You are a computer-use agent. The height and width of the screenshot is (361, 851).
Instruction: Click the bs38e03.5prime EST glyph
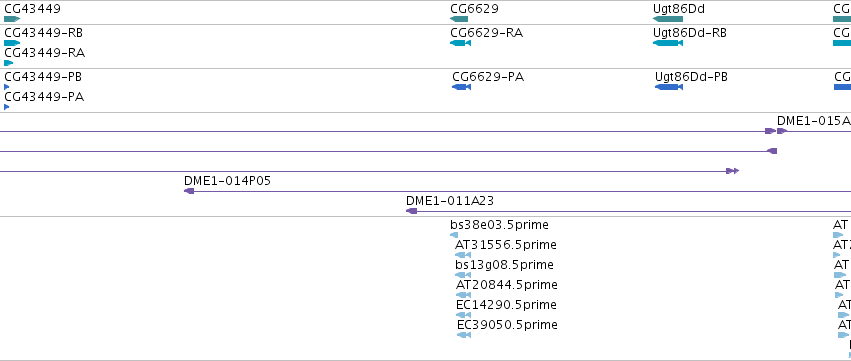pos(454,235)
